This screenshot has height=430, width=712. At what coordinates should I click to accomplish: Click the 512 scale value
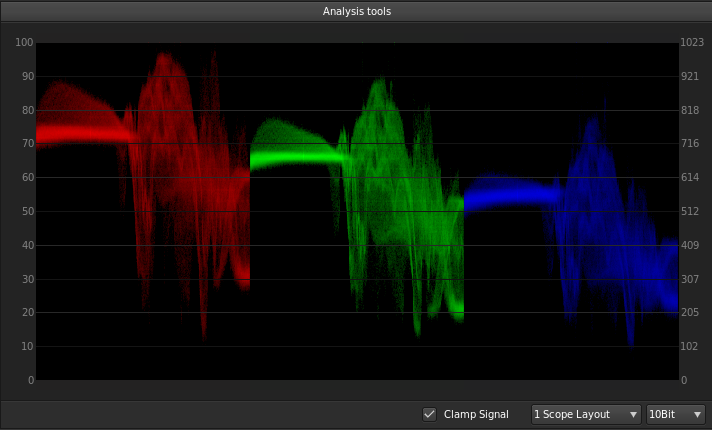[x=690, y=211]
